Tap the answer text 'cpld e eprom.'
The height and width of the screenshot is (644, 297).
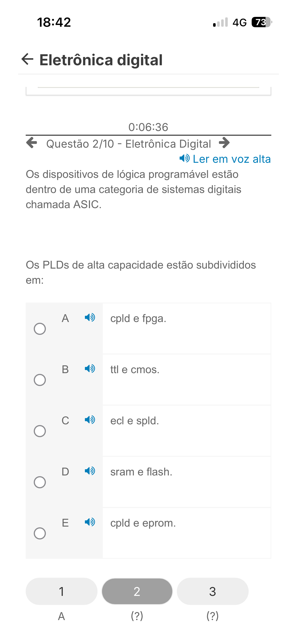(143, 523)
